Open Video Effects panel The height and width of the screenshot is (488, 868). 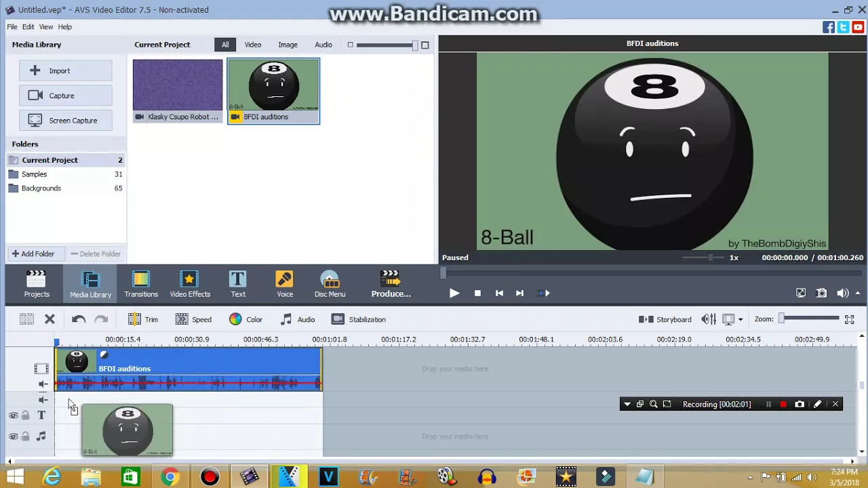click(x=190, y=283)
